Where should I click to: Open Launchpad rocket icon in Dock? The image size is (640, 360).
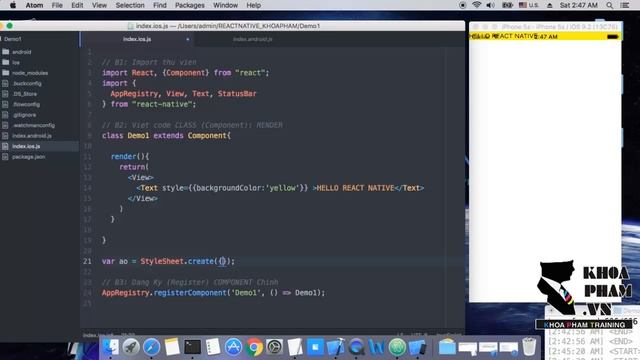pyautogui.click(x=131, y=347)
